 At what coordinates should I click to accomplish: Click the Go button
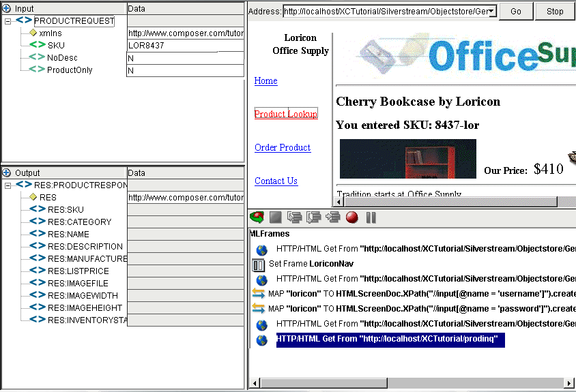click(x=516, y=12)
